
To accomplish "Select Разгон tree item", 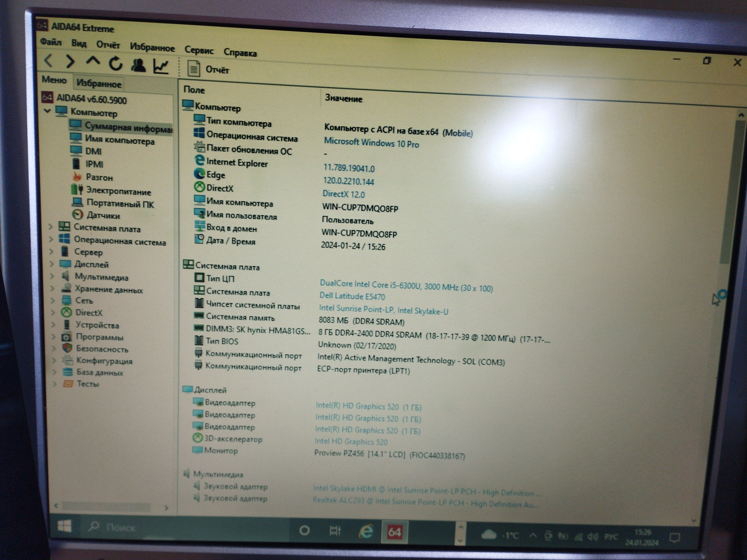I will pos(93,177).
